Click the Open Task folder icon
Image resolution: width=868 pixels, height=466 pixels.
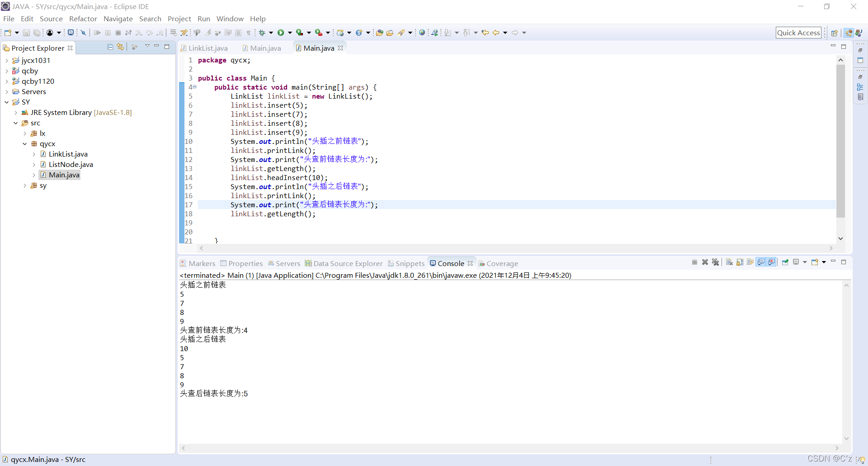click(390, 33)
